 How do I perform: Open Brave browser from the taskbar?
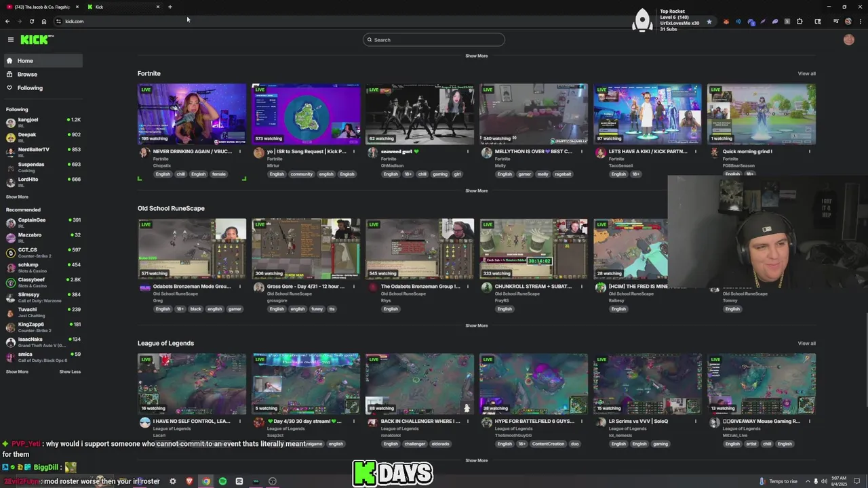pyautogui.click(x=189, y=481)
